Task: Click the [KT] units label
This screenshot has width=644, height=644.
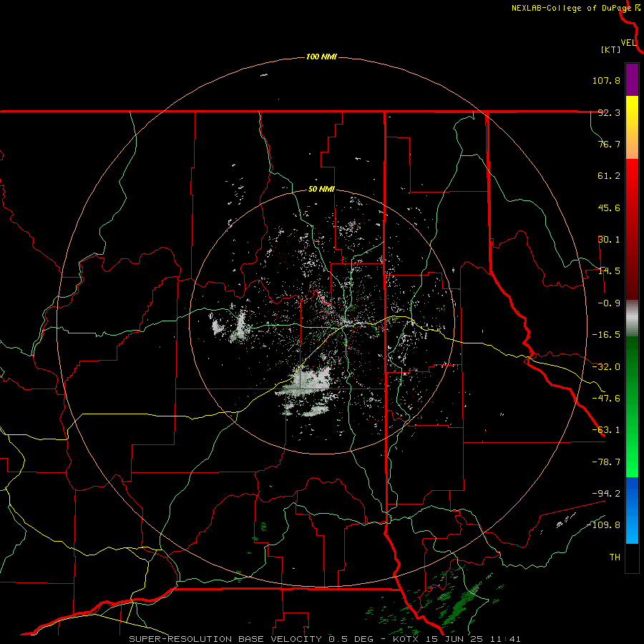Action: coord(611,49)
